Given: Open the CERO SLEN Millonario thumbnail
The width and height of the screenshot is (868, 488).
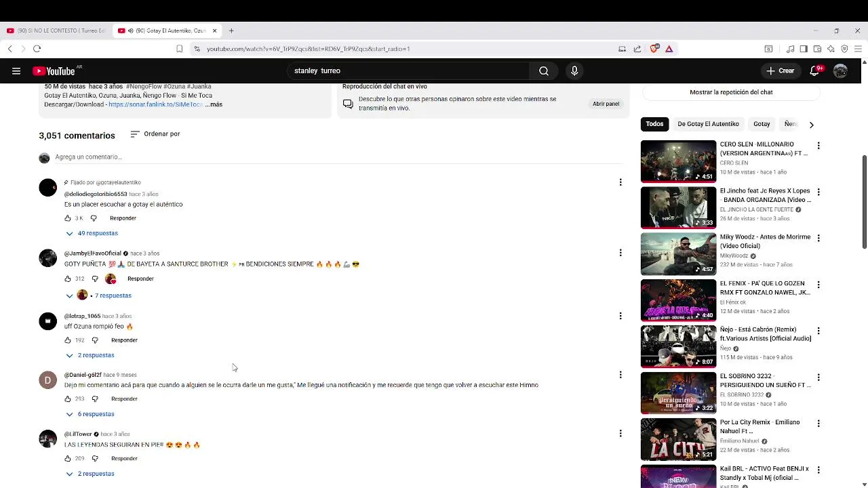Looking at the screenshot, I should click(x=678, y=161).
